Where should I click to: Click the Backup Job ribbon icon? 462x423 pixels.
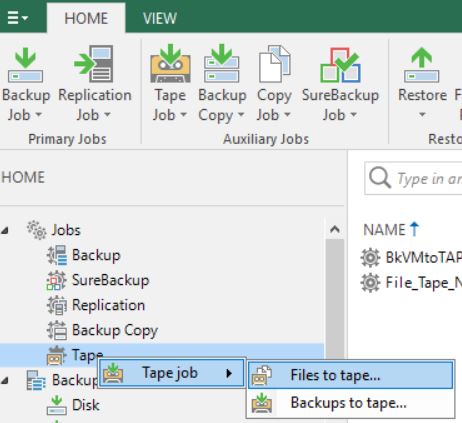25,65
